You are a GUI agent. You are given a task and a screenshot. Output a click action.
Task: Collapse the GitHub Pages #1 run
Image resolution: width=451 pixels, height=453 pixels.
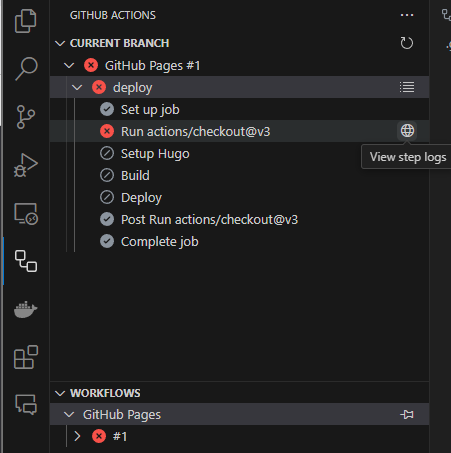[x=69, y=66]
